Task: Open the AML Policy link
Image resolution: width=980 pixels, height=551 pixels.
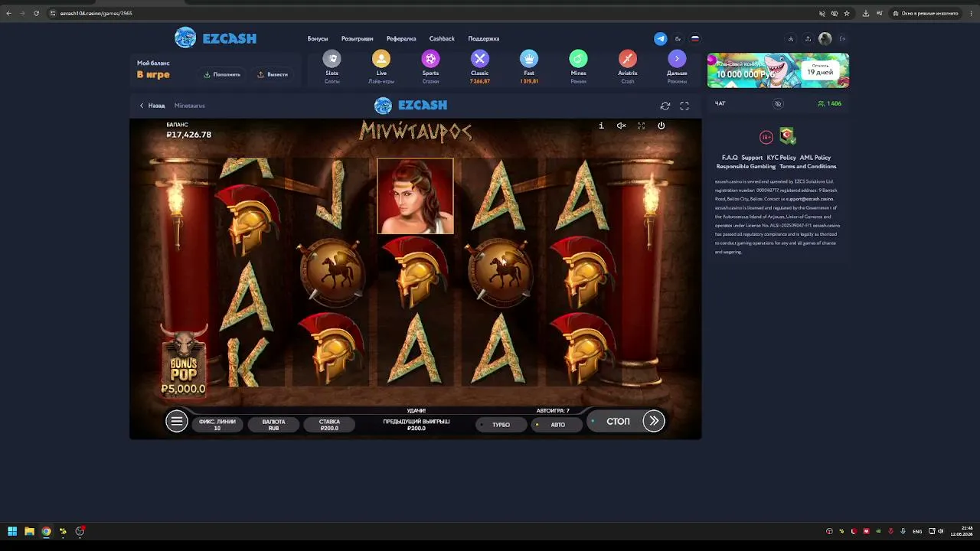Action: [815, 158]
